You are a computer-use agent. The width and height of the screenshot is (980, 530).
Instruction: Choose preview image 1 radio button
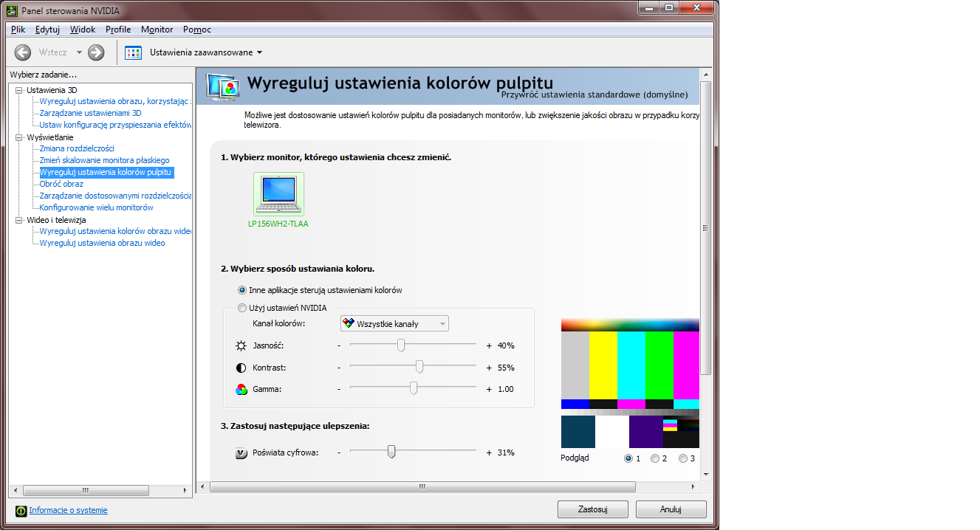[x=628, y=458]
